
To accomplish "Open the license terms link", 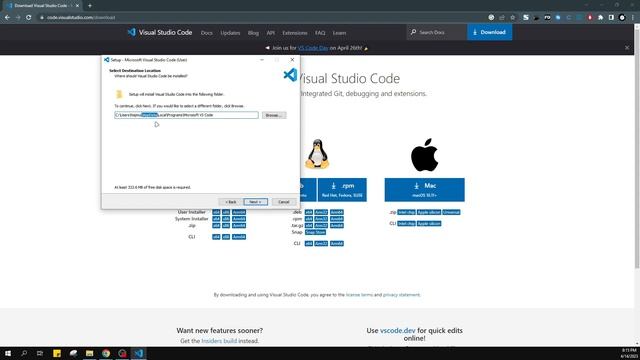I will tap(359, 295).
